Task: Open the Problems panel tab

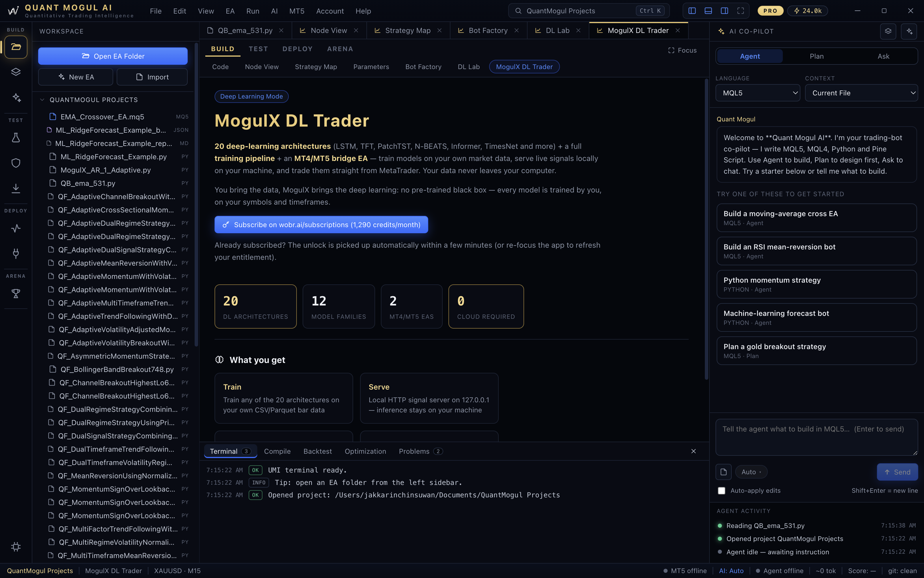Action: (420, 451)
